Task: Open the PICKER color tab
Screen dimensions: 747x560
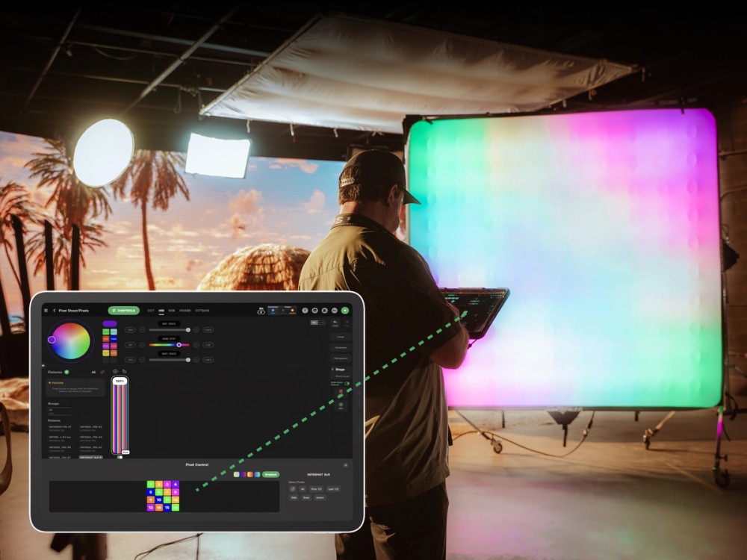Action: tap(185, 311)
